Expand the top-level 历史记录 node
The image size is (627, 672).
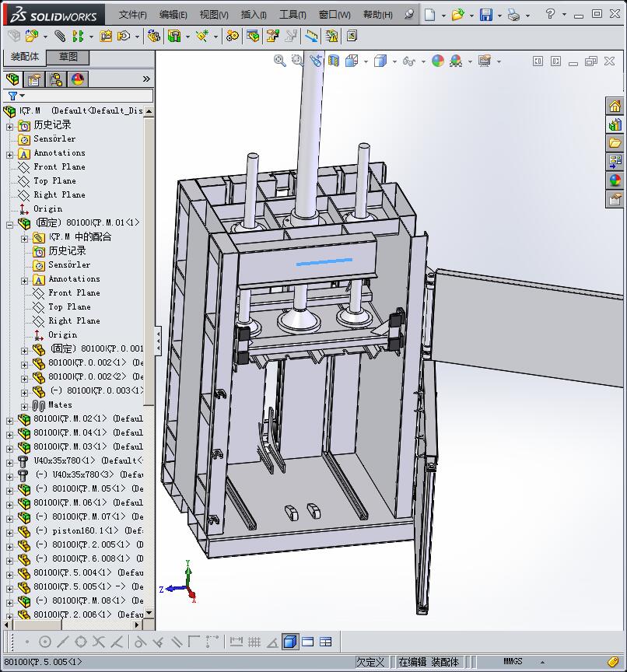[10, 127]
